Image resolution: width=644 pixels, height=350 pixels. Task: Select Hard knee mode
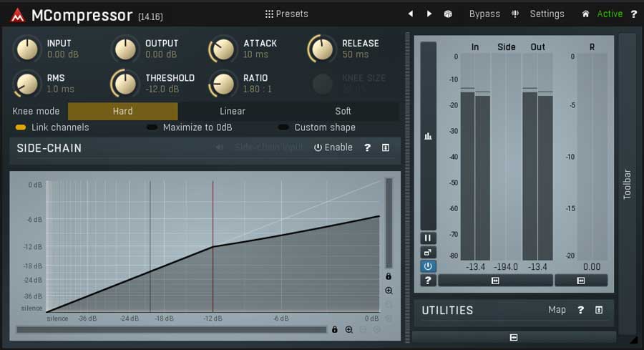(123, 111)
